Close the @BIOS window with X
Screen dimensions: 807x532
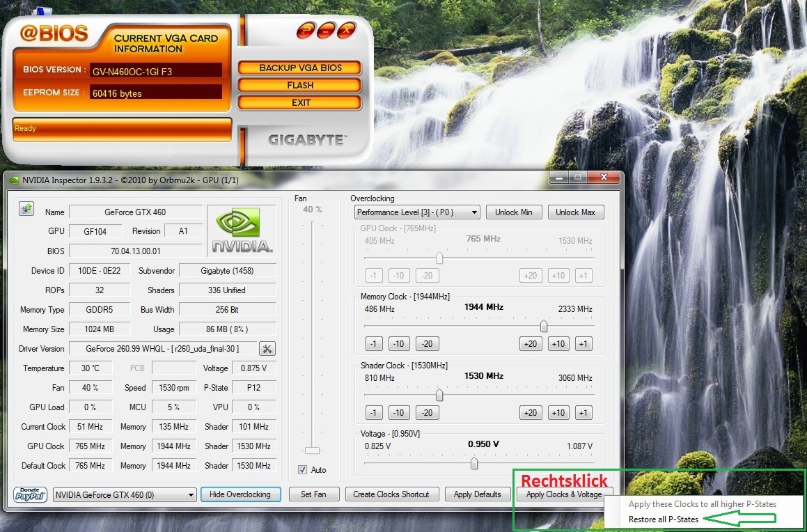(347, 31)
